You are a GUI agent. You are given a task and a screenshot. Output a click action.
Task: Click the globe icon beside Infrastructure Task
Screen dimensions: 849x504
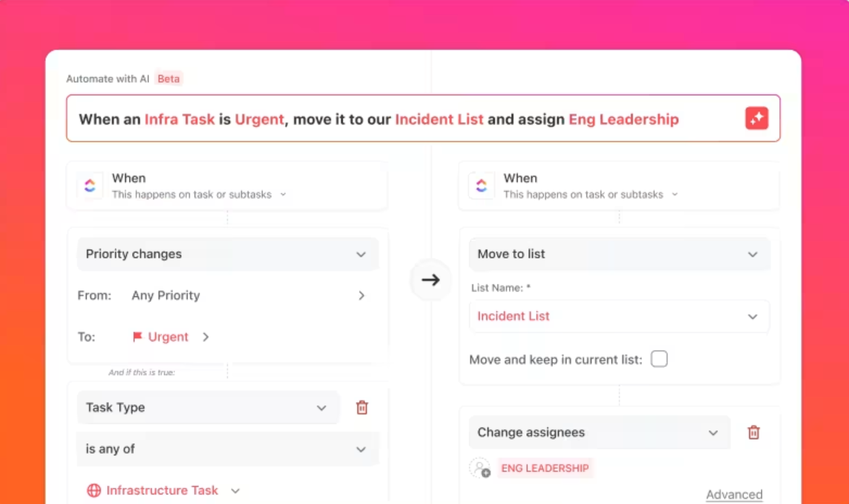[x=93, y=490]
